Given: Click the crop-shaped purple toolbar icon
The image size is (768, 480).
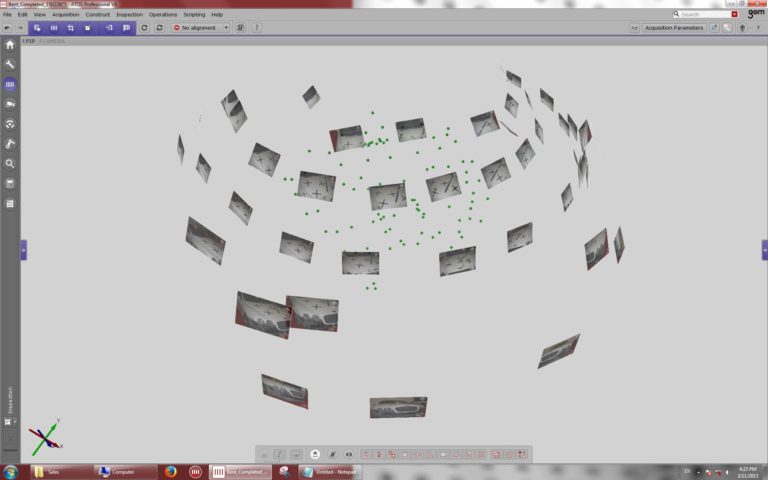Looking at the screenshot, I should (71, 28).
